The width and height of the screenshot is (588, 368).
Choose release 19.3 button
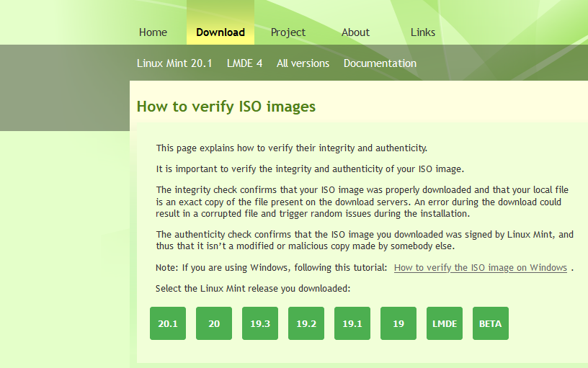pyautogui.click(x=260, y=323)
